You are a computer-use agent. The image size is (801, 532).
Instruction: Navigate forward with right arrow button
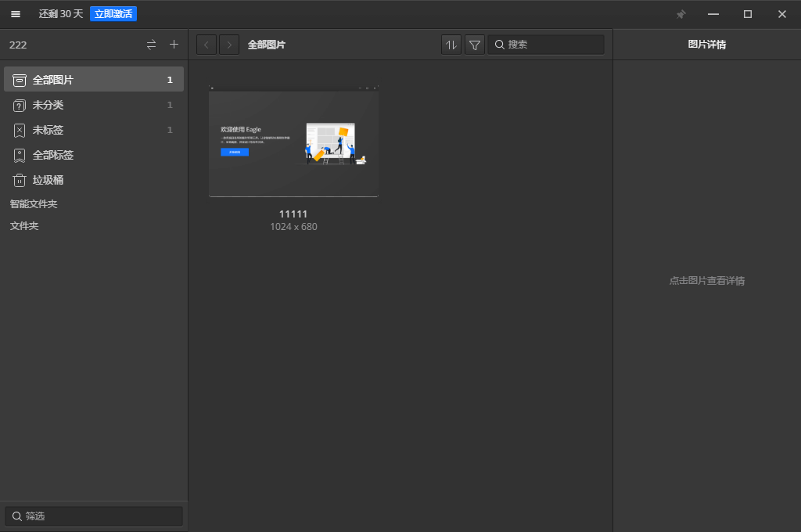(229, 45)
